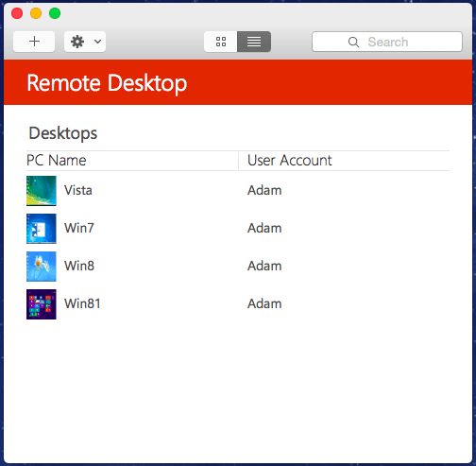The image size is (476, 466).
Task: Select the Win8 desktop thumbnail
Action: tap(42, 267)
